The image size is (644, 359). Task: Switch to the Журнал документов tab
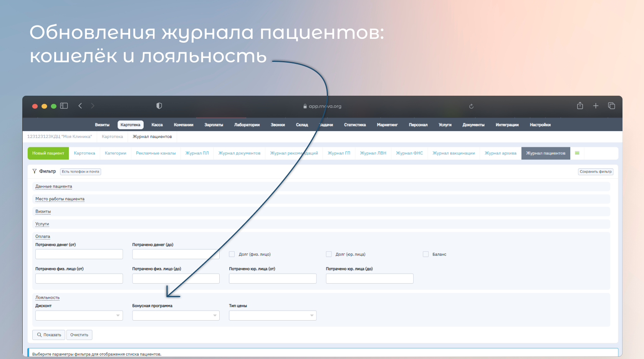239,153
